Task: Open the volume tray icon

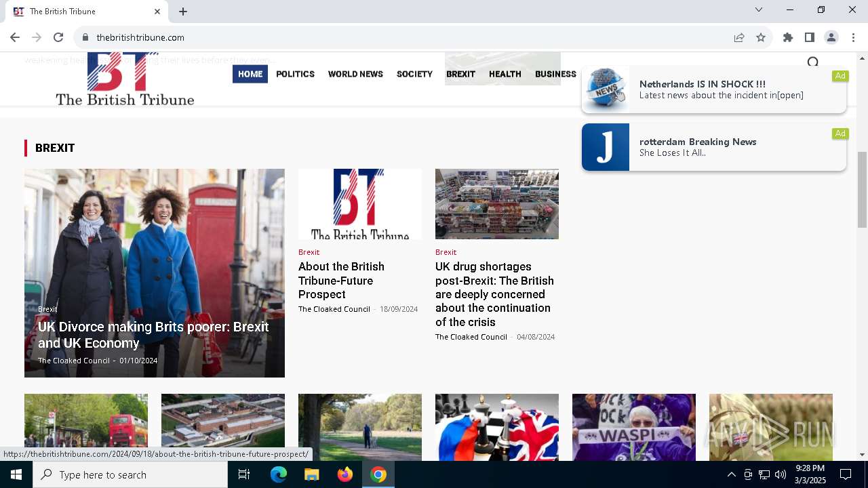Action: pyautogui.click(x=781, y=474)
